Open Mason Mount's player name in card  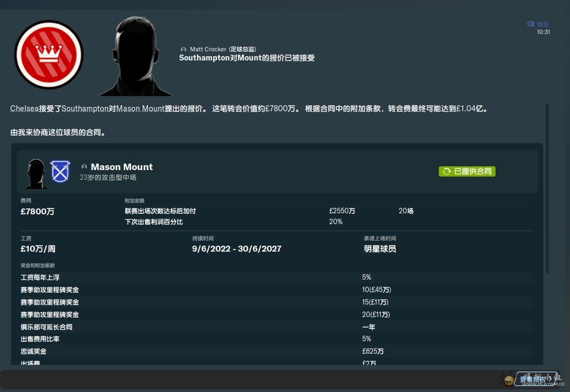[121, 167]
